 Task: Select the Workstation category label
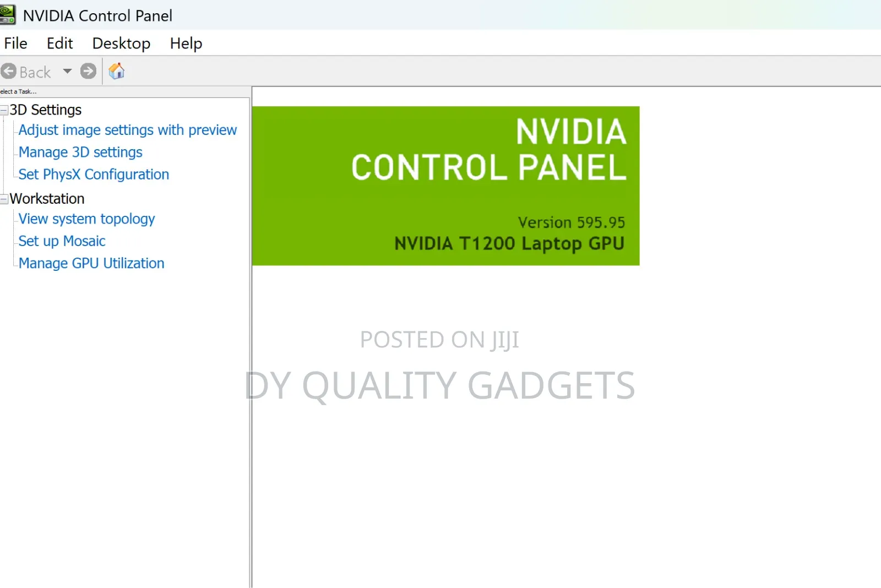[x=47, y=199]
